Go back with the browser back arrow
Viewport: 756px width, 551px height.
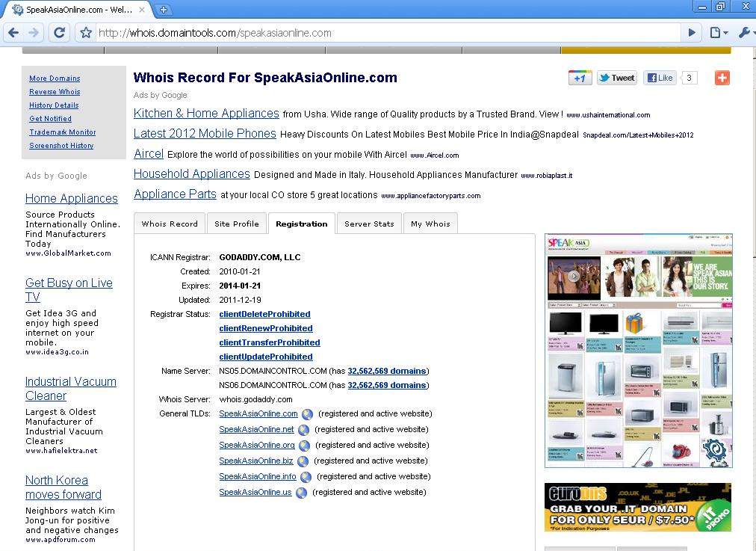[x=13, y=33]
